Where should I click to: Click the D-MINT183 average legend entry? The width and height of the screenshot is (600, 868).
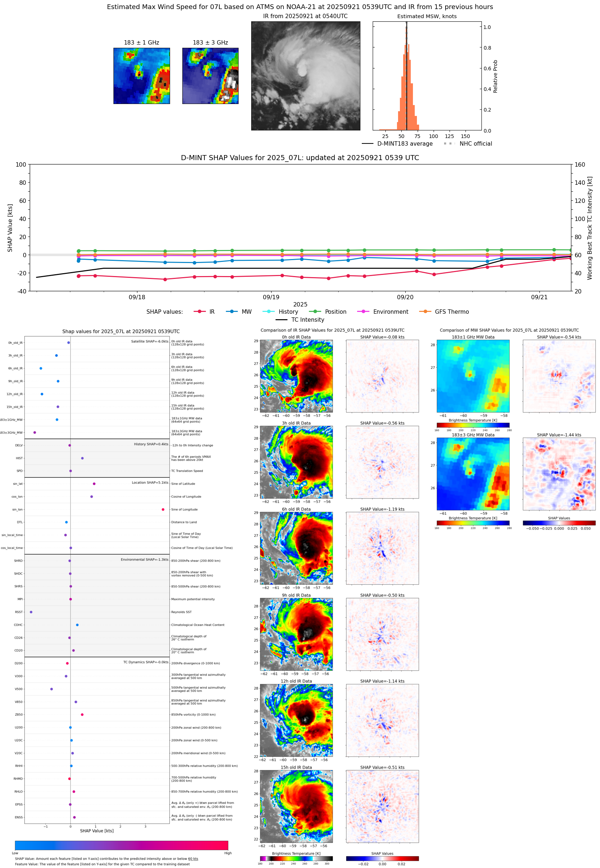coord(397,143)
